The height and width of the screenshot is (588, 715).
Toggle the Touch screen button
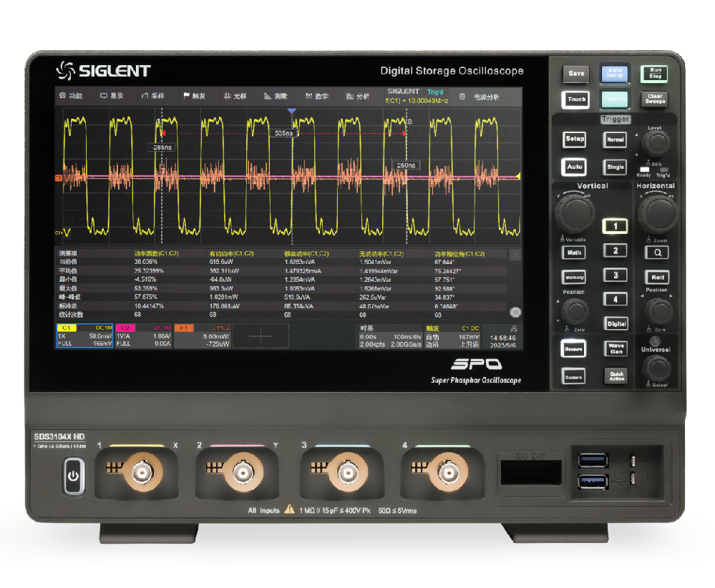pos(575,99)
